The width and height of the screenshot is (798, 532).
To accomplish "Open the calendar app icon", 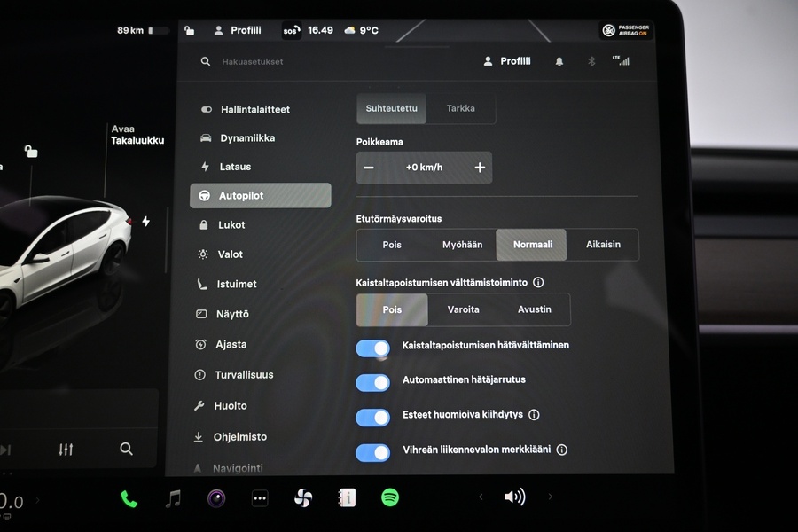I will tap(346, 497).
